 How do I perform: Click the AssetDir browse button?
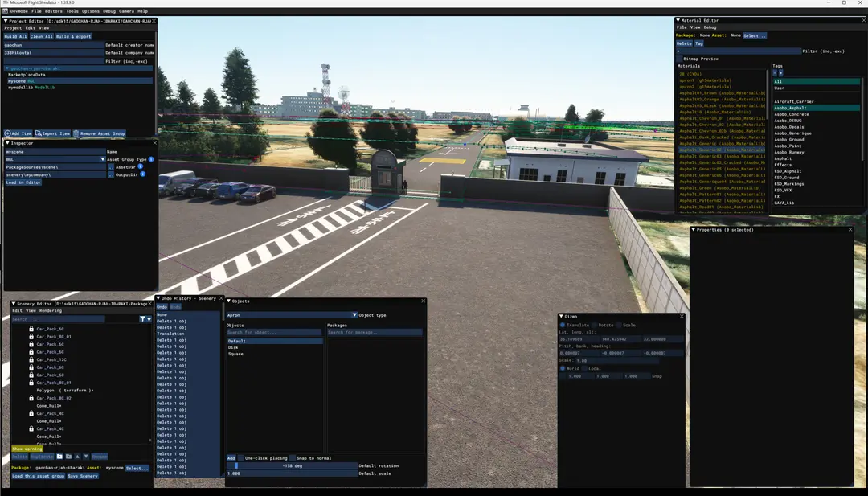(x=111, y=166)
